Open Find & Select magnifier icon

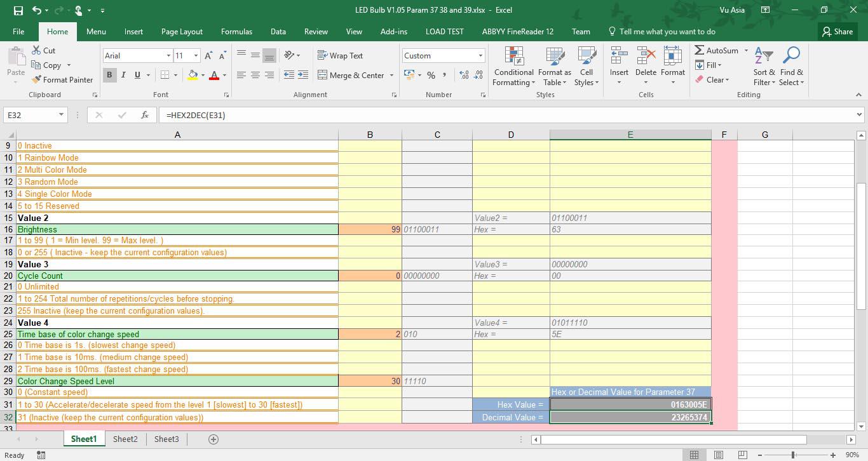(x=791, y=57)
